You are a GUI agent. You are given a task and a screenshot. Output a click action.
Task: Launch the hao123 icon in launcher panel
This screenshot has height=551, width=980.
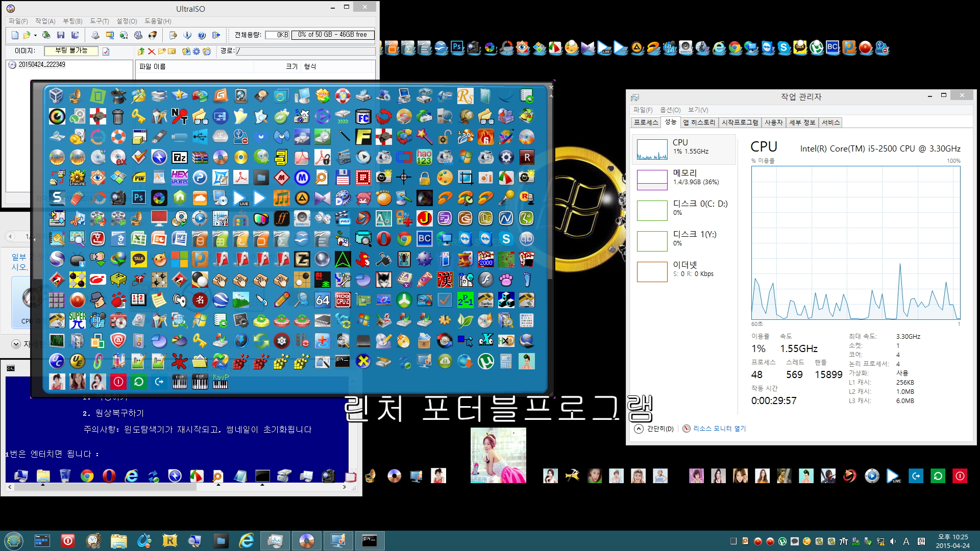point(424,157)
